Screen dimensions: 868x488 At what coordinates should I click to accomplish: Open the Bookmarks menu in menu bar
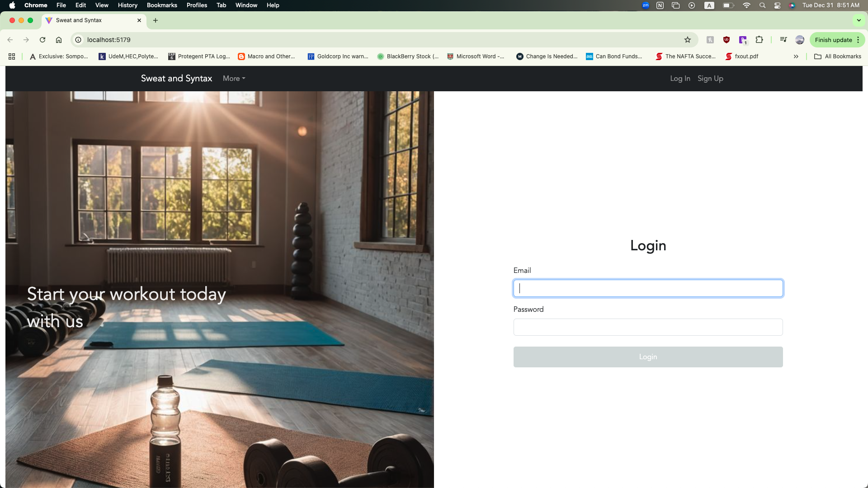[x=162, y=5]
